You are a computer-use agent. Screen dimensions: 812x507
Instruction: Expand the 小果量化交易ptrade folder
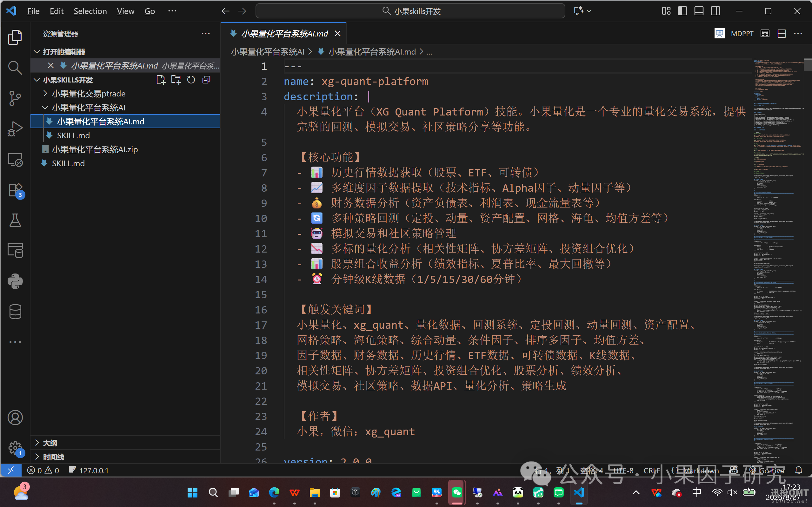(45, 94)
